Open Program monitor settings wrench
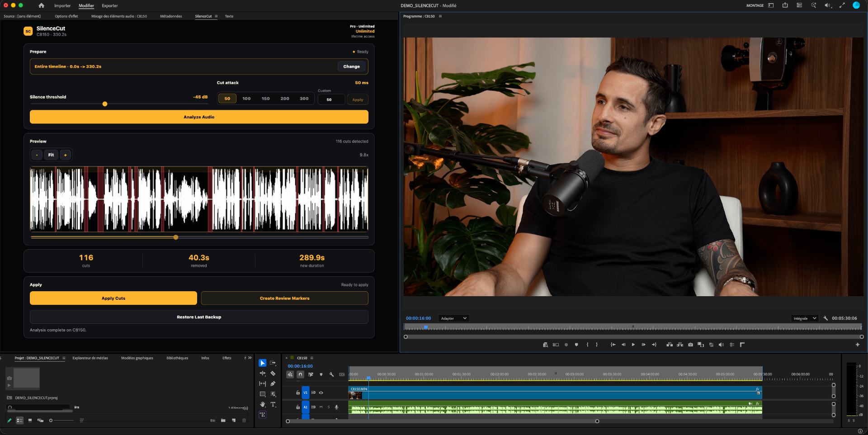Viewport: 868px width, 435px height. pos(826,318)
